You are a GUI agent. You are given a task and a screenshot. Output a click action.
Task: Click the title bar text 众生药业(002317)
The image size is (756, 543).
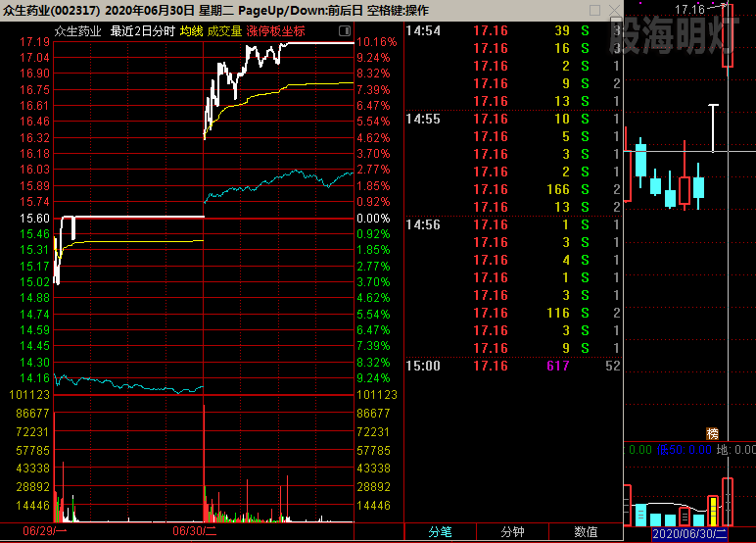[x=51, y=10]
